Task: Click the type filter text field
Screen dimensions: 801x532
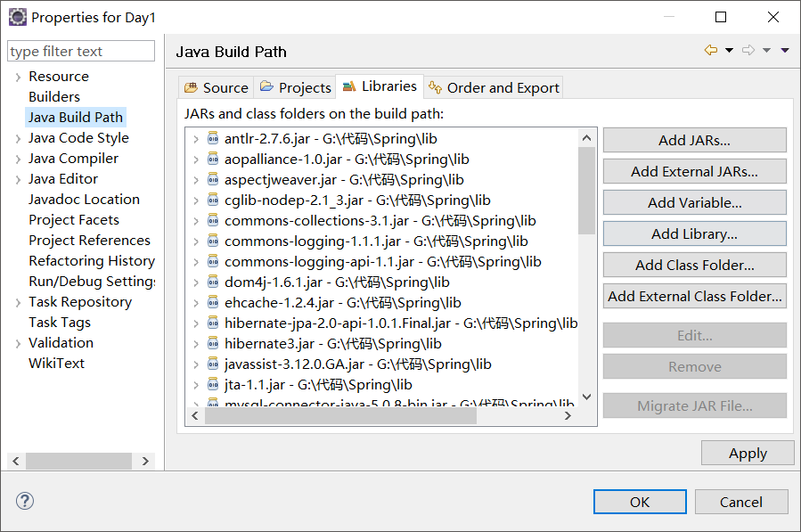Action: click(81, 52)
